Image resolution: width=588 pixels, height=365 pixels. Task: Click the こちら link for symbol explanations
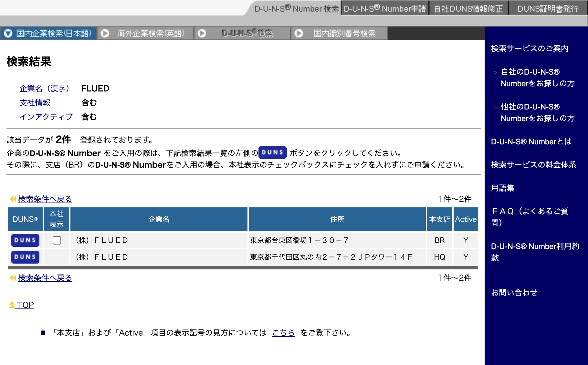283,333
